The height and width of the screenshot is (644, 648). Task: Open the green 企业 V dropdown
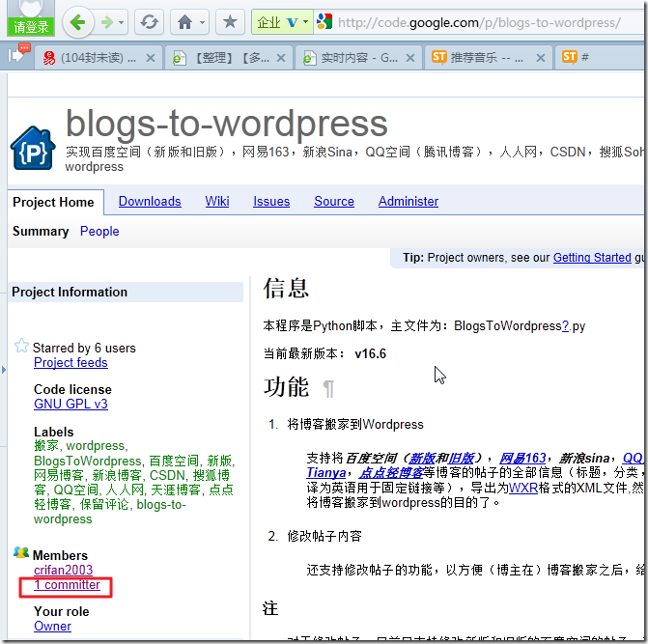pos(282,22)
